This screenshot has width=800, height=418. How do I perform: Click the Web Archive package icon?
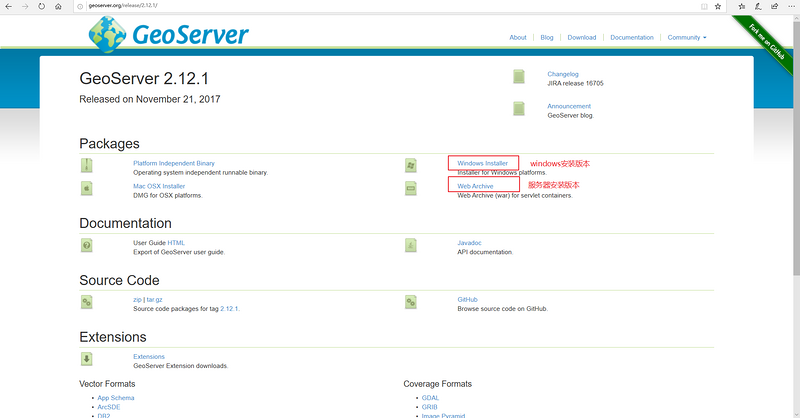(x=411, y=188)
